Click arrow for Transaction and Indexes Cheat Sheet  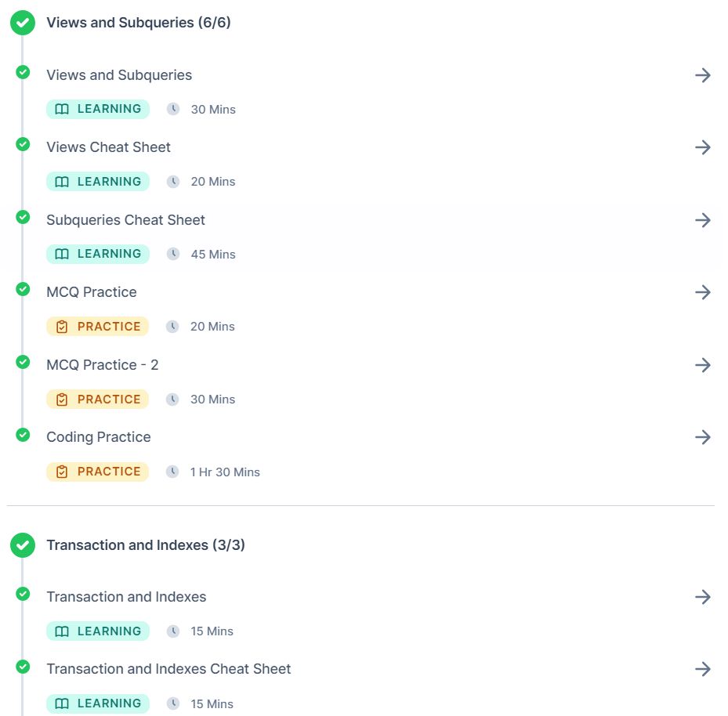[x=702, y=669]
